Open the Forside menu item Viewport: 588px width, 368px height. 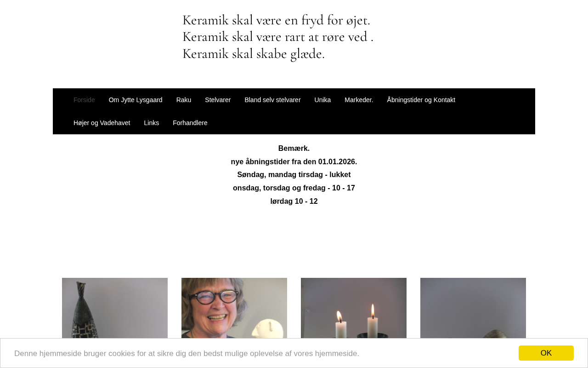click(84, 100)
